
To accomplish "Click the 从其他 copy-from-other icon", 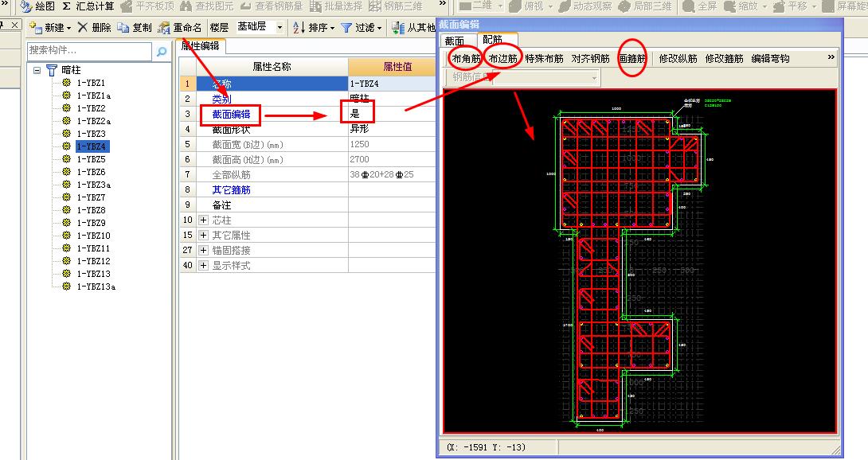I will (398, 27).
